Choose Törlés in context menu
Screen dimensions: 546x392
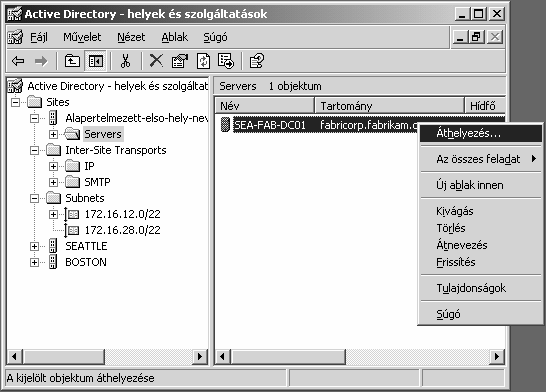click(481, 228)
